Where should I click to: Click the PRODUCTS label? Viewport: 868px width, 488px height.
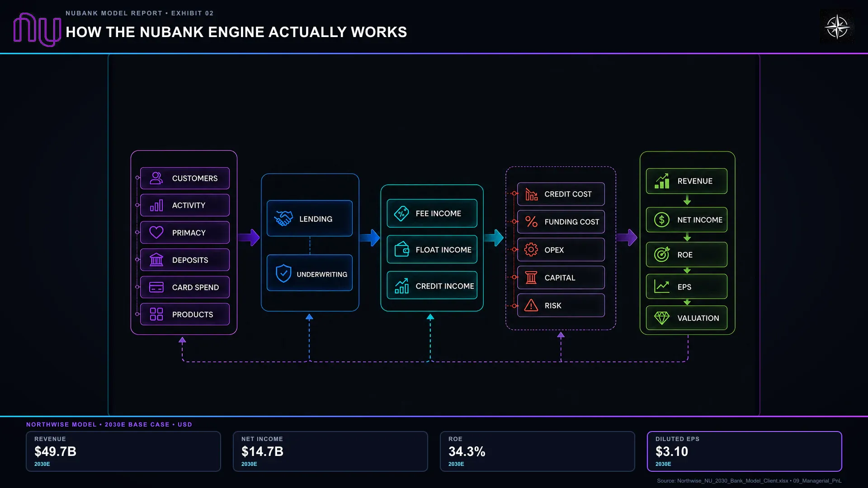[193, 314]
